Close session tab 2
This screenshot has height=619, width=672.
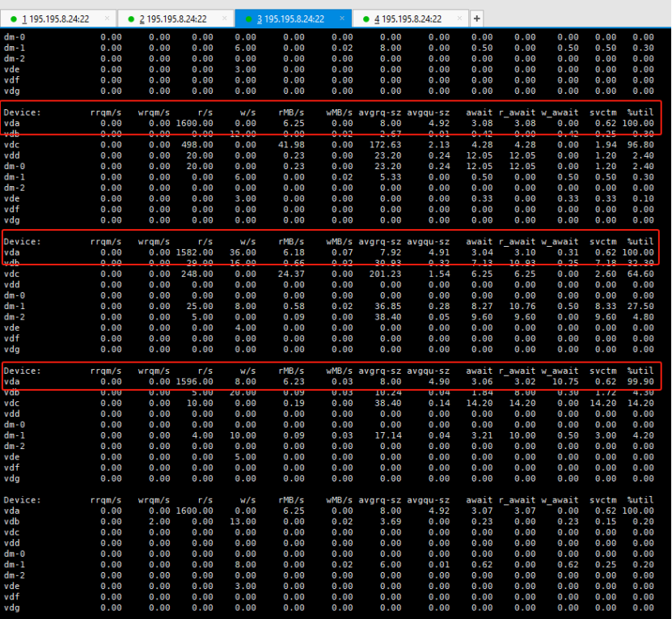coord(225,18)
